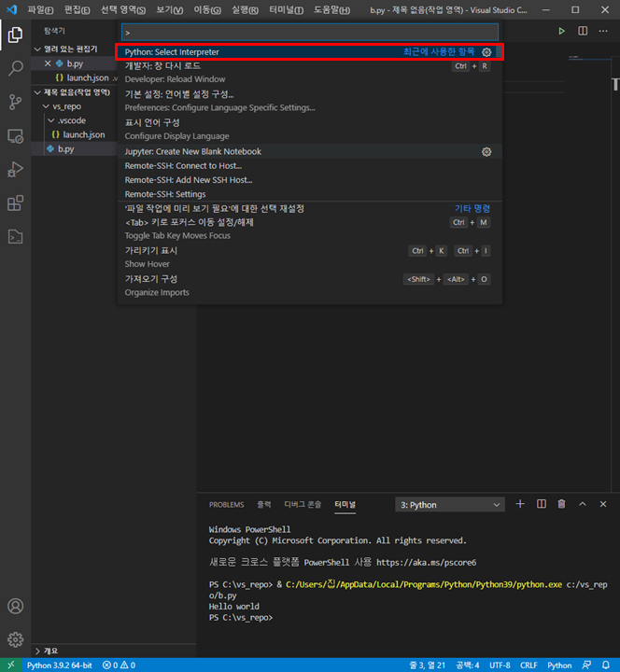Run Jupyter: Create New Blank Notebook

[309, 152]
